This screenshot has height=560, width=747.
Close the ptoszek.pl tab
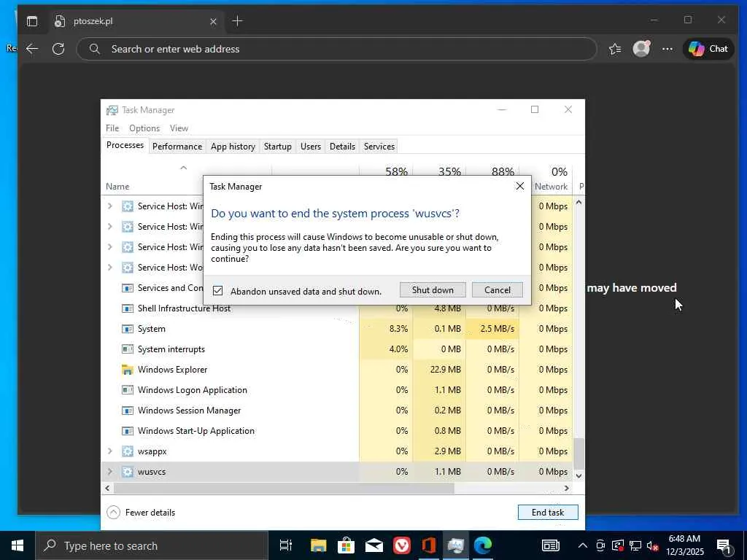[214, 21]
